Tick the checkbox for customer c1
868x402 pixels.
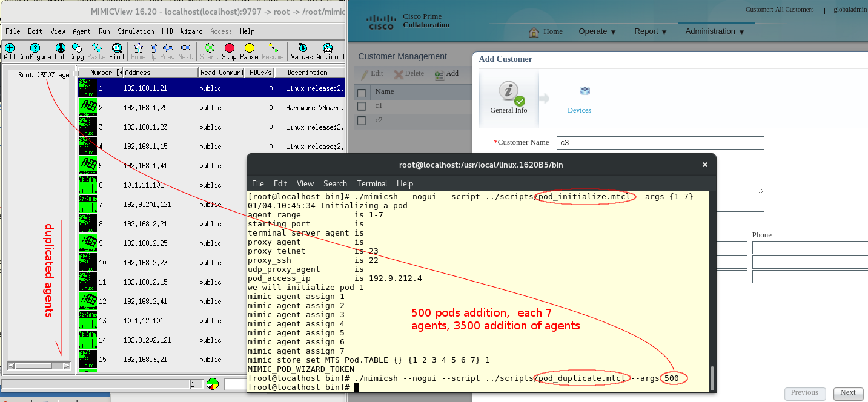362,106
